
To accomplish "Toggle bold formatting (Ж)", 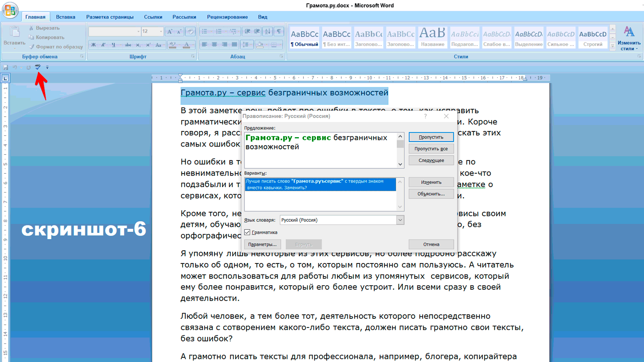I will tap(94, 45).
